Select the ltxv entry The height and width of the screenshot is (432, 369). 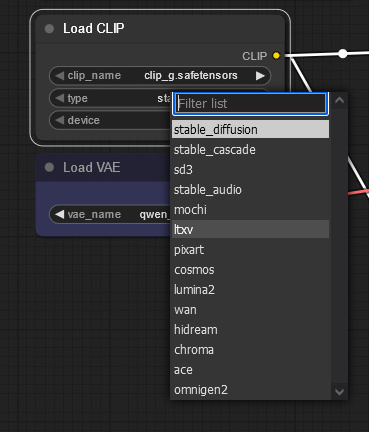click(250, 229)
